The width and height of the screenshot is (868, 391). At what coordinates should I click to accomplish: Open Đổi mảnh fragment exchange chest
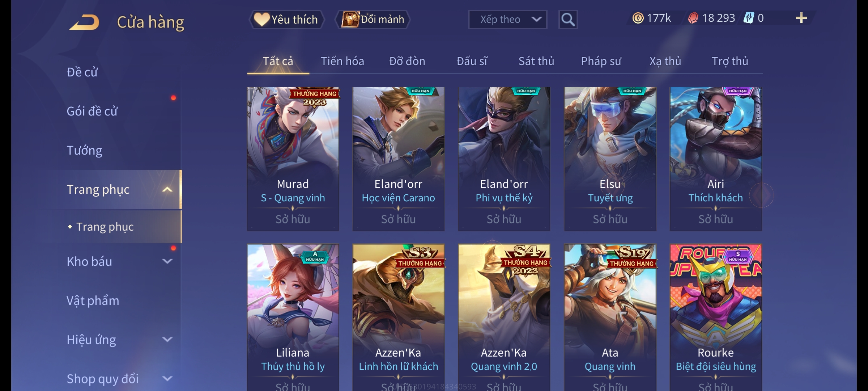tap(373, 20)
